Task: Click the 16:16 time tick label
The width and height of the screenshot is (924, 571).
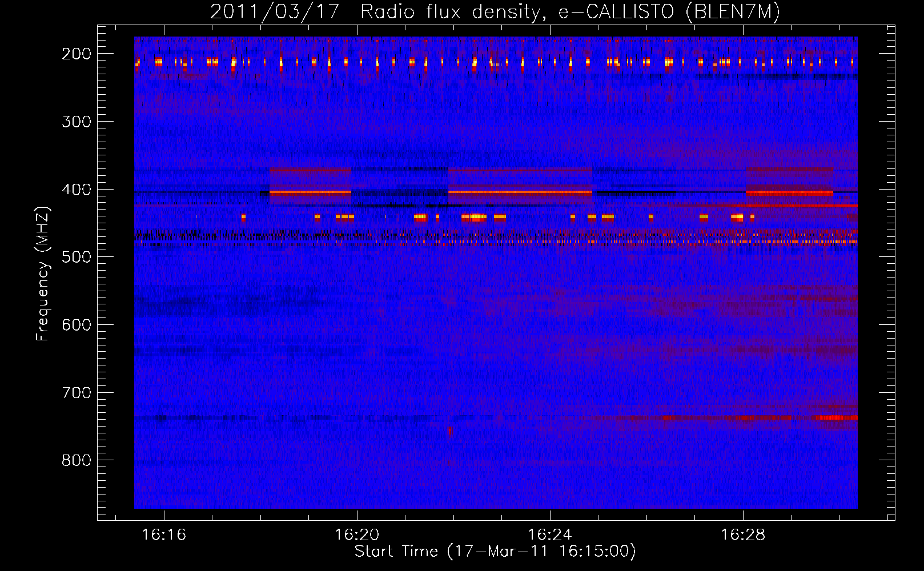Action: 164,535
